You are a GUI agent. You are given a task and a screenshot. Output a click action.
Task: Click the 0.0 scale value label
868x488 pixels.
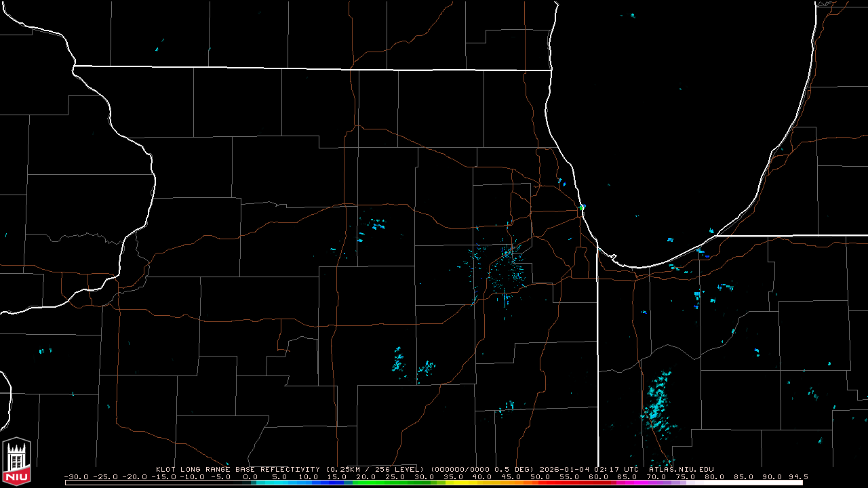(x=250, y=476)
